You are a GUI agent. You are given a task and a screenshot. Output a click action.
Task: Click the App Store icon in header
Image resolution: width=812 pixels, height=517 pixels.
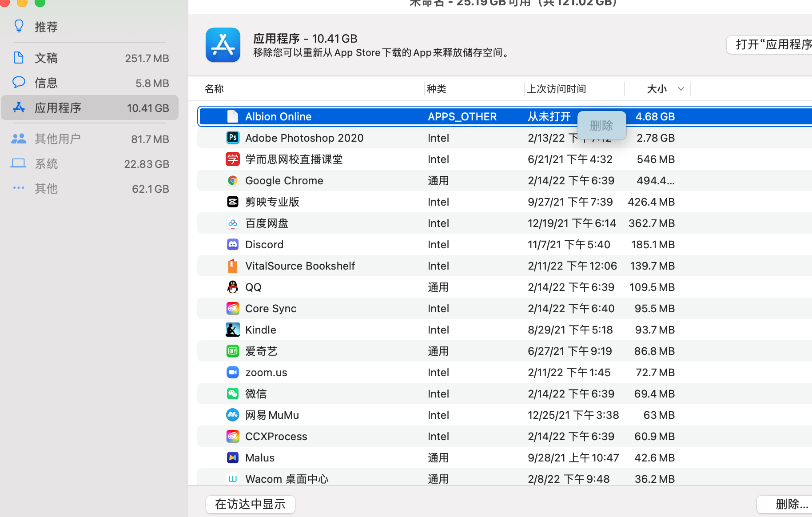(223, 45)
